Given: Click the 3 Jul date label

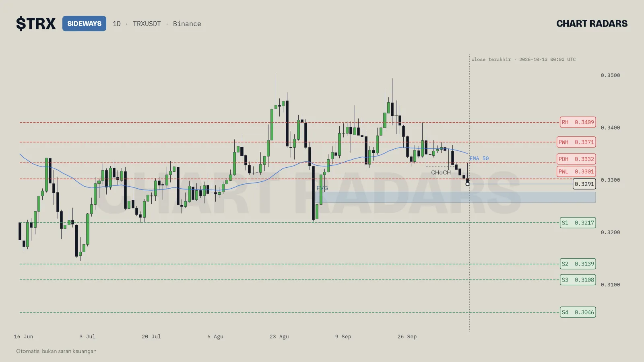Looking at the screenshot, I should [87, 337].
